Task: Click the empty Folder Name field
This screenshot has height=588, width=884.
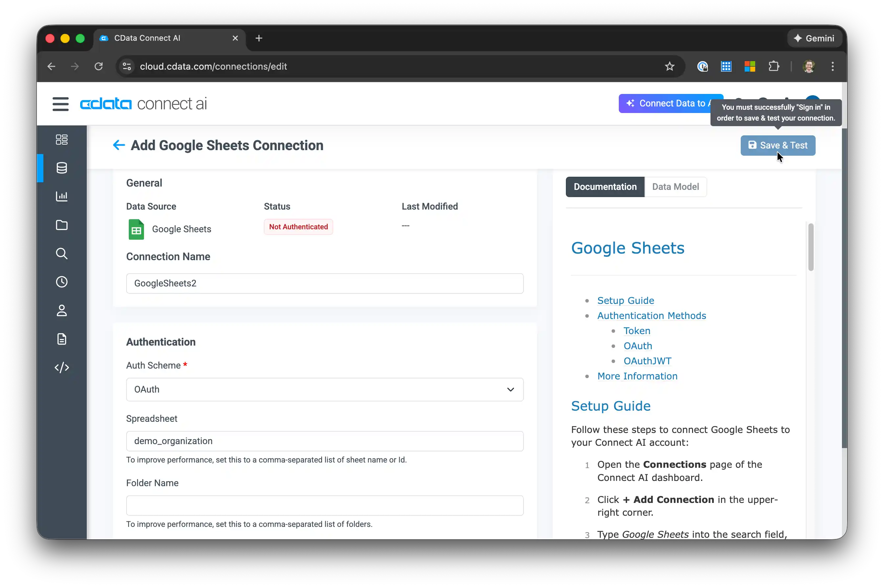Action: pyautogui.click(x=324, y=506)
